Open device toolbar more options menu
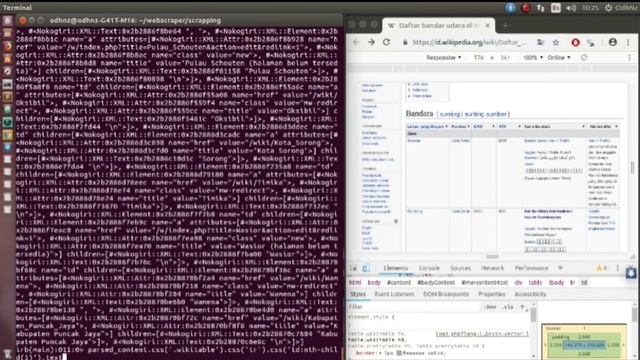This screenshot has width=640, height=360. [x=629, y=58]
